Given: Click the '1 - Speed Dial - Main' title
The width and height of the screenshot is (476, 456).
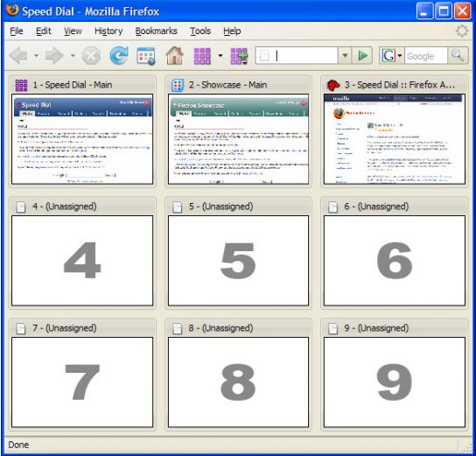Looking at the screenshot, I should point(73,85).
